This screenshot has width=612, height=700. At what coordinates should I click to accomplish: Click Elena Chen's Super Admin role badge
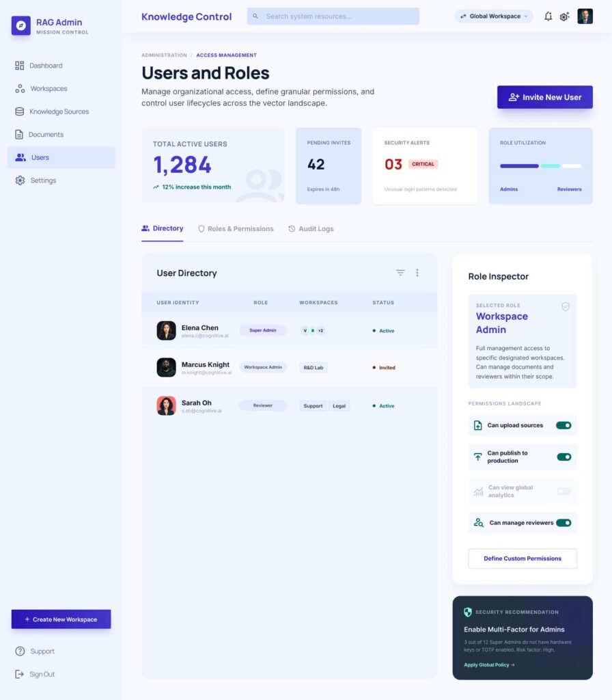(x=263, y=330)
